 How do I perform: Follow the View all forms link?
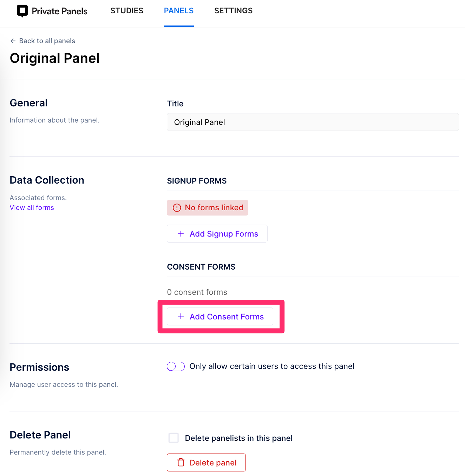coord(32,207)
